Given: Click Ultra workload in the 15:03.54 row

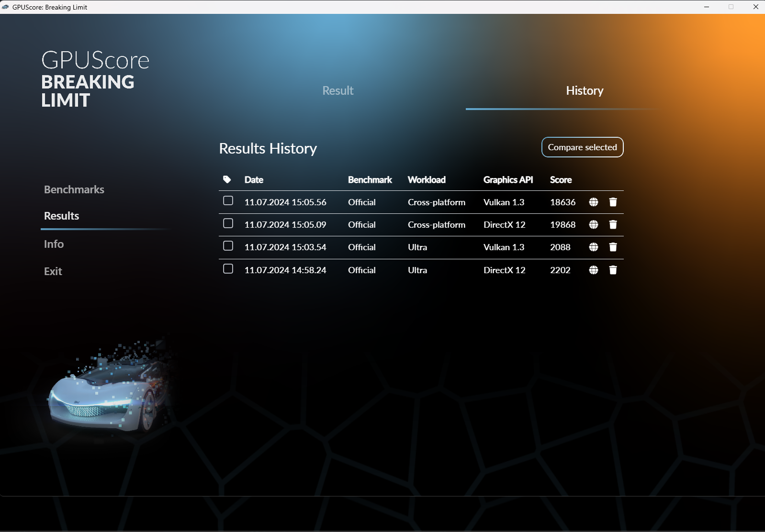Looking at the screenshot, I should click(417, 247).
